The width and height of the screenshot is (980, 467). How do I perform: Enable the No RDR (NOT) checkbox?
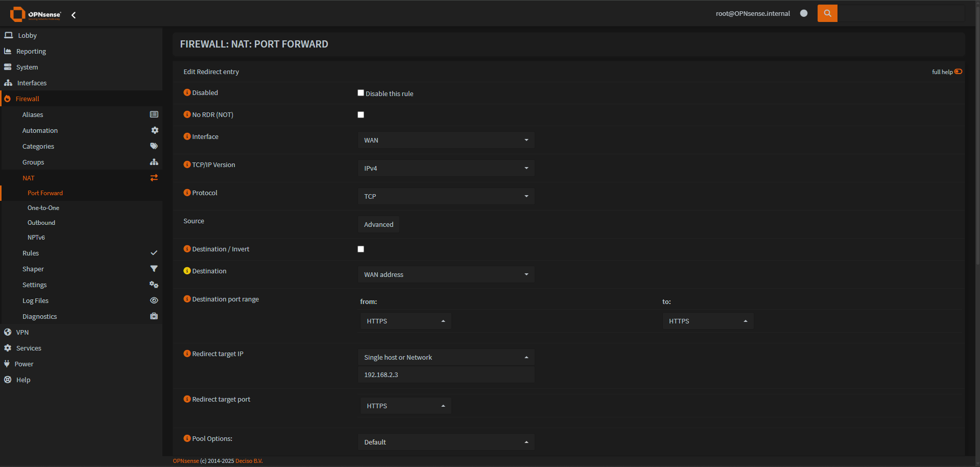tap(361, 115)
